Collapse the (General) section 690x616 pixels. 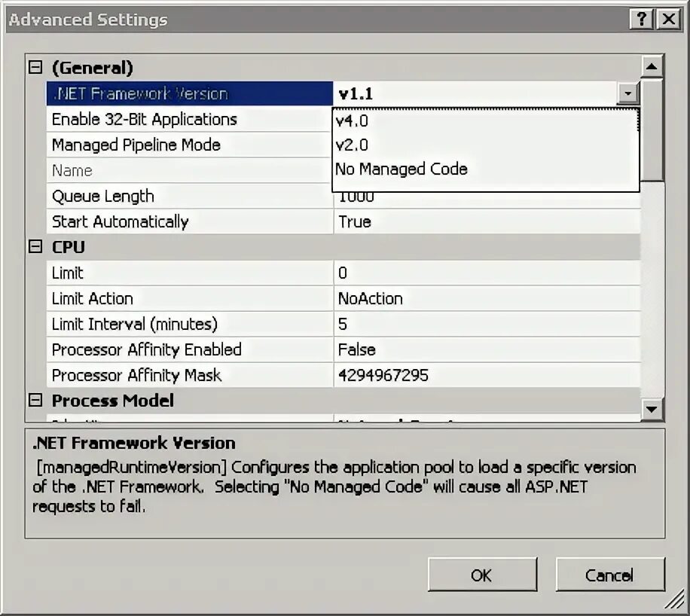[35, 68]
